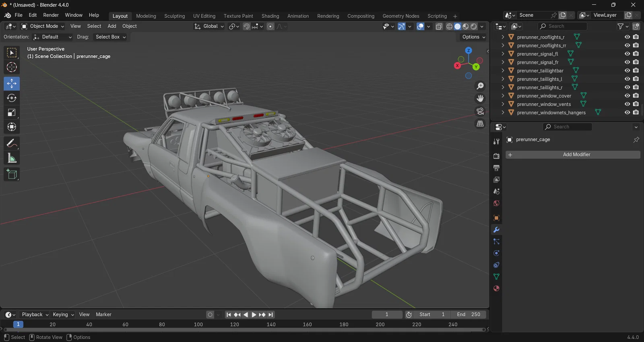Viewport: 644px width, 342px height.
Task: Switch to orthographic grid view toggle
Action: [x=480, y=124]
